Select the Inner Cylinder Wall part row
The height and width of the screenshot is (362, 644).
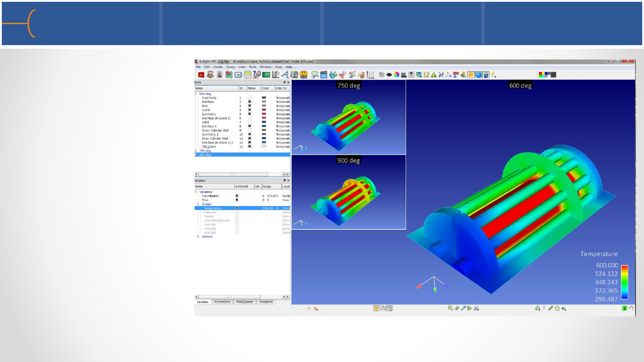tap(242, 138)
